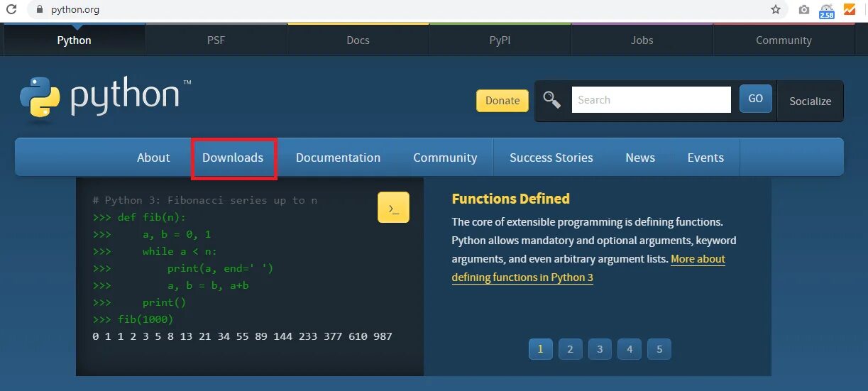The width and height of the screenshot is (868, 391).
Task: Launch the interactive shell with the yellow button
Action: [x=393, y=207]
